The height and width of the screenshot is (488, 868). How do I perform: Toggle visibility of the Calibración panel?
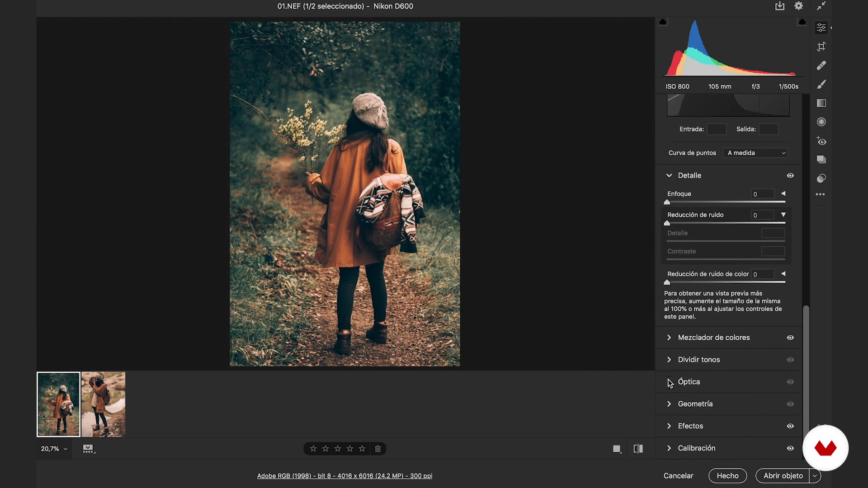790,448
